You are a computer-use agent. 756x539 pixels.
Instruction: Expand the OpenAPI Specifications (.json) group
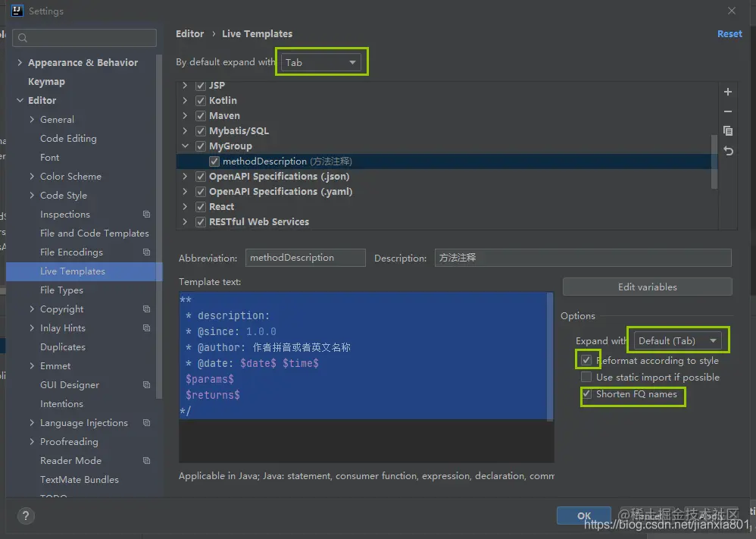click(x=185, y=176)
